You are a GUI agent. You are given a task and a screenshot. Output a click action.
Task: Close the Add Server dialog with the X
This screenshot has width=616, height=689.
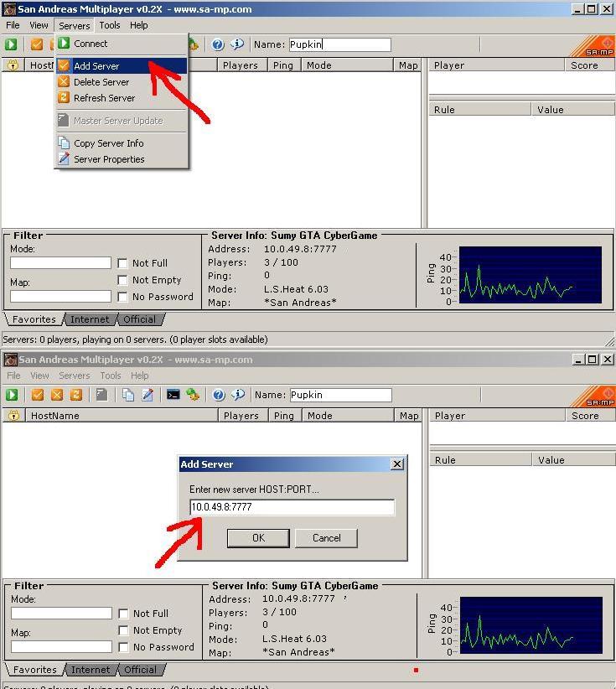[397, 464]
